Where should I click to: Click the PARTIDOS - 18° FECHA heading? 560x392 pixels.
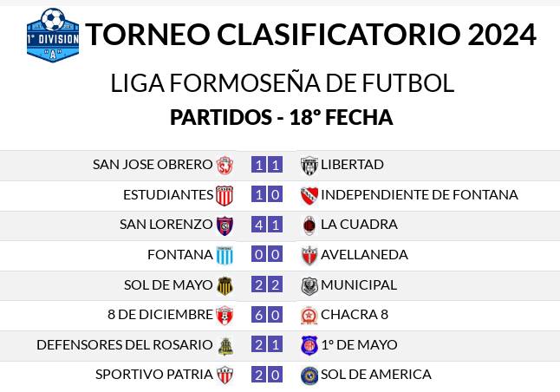coord(282,117)
